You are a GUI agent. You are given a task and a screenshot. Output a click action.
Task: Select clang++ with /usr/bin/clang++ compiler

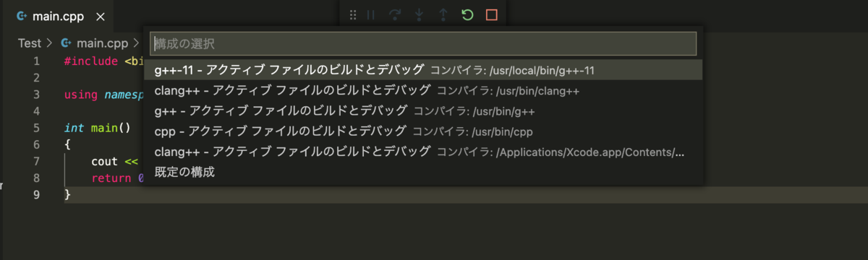(x=423, y=90)
